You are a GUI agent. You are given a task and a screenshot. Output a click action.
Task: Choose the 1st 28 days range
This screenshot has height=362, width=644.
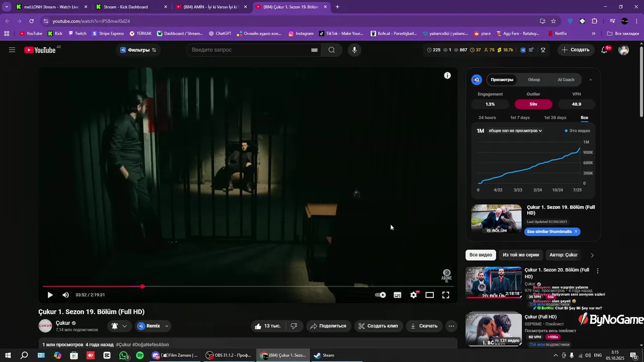pyautogui.click(x=555, y=118)
